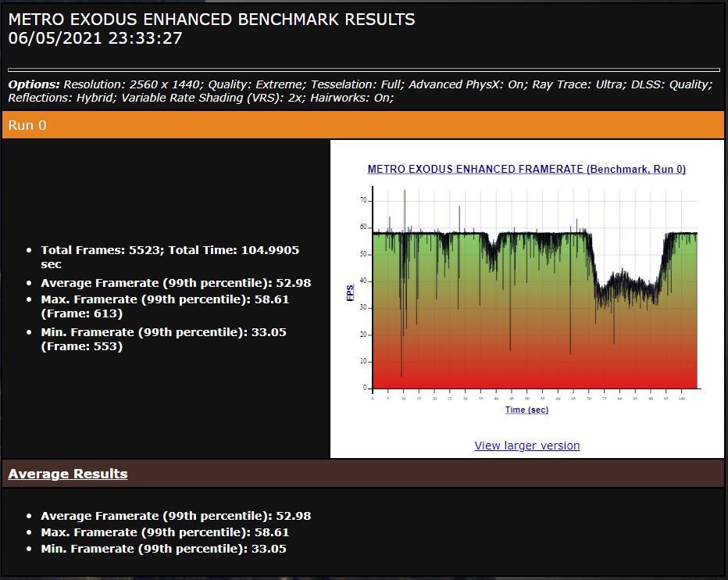
Task: Click the "100" tick label on the time axis
Action: pyautogui.click(x=682, y=399)
